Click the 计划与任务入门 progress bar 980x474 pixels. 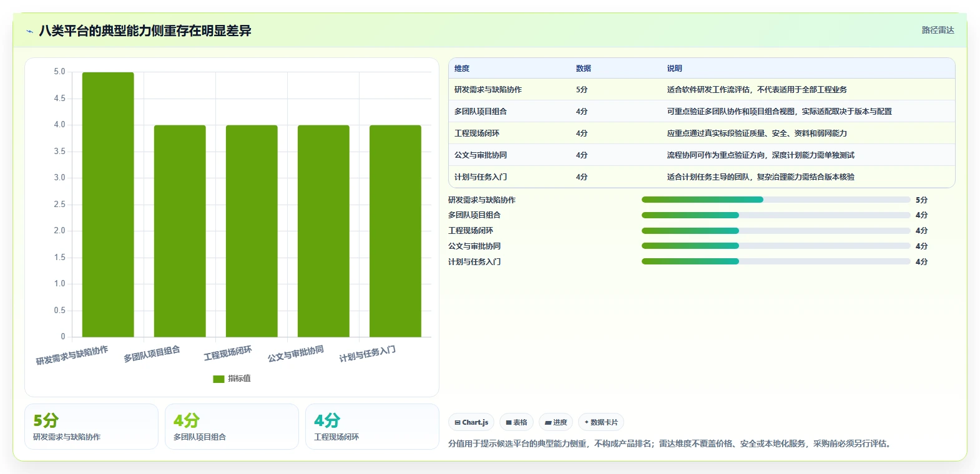776,261
